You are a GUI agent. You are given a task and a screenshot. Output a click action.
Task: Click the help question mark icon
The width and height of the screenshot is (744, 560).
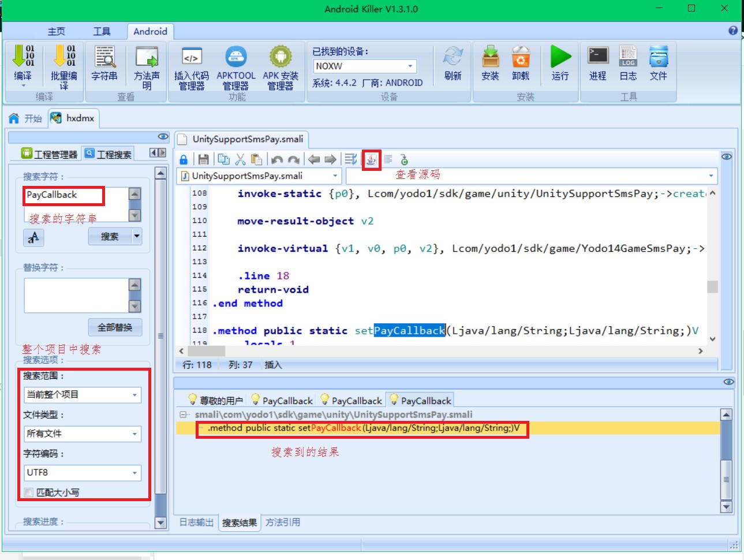coord(733,31)
